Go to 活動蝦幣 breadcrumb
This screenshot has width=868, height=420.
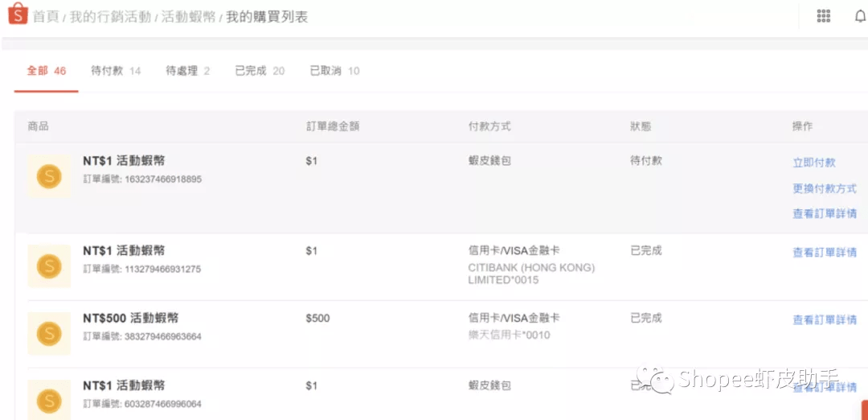point(189,17)
